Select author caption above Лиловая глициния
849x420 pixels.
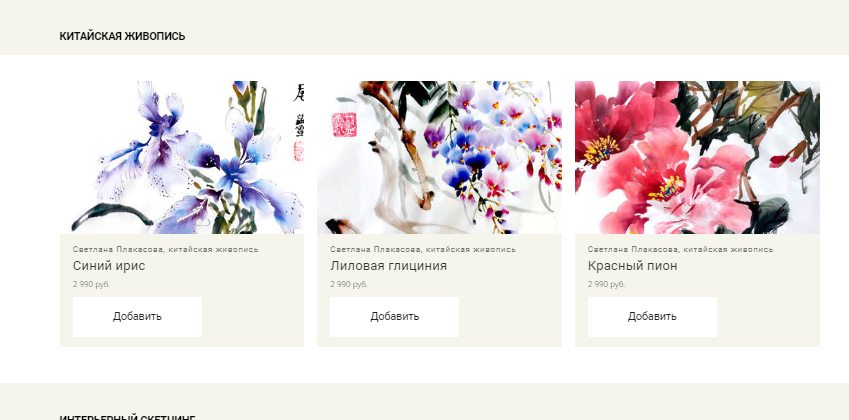[x=423, y=250]
